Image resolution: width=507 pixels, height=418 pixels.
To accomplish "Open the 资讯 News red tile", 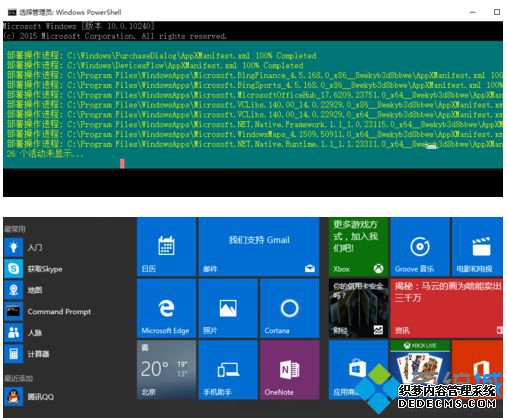I will pyautogui.click(x=447, y=308).
